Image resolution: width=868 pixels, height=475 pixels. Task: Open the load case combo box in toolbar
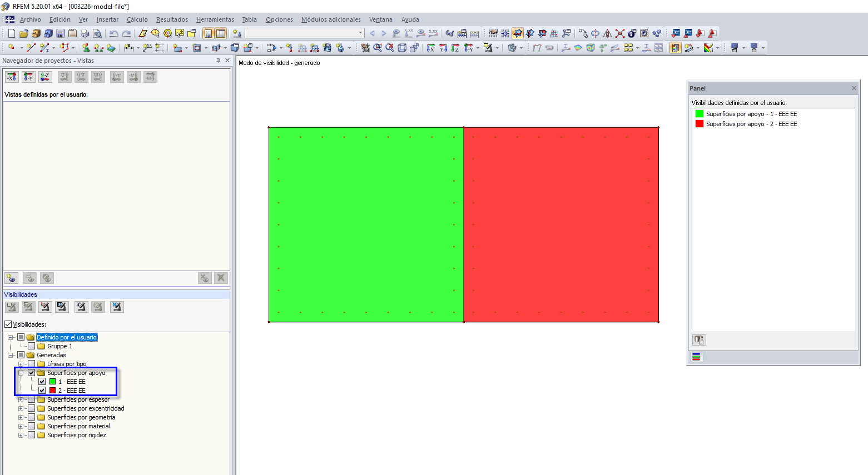pyautogui.click(x=305, y=33)
